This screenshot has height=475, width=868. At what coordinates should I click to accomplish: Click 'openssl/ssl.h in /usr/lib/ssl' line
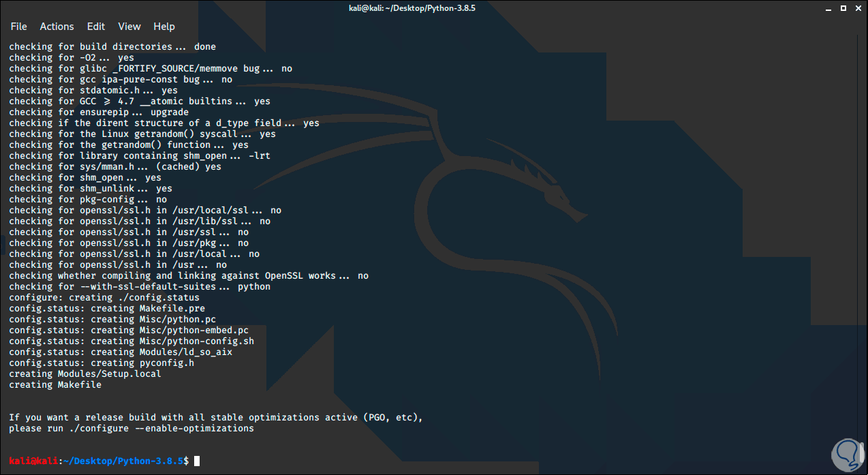point(140,221)
